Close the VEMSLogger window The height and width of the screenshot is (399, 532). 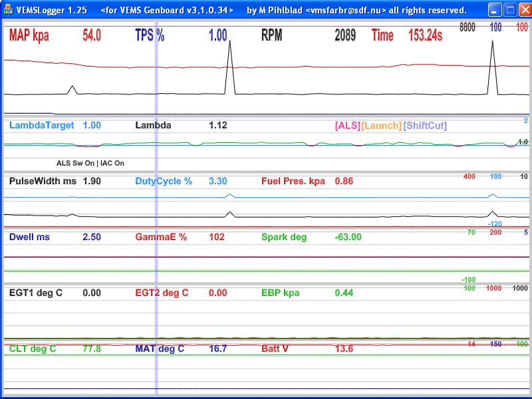tap(524, 10)
